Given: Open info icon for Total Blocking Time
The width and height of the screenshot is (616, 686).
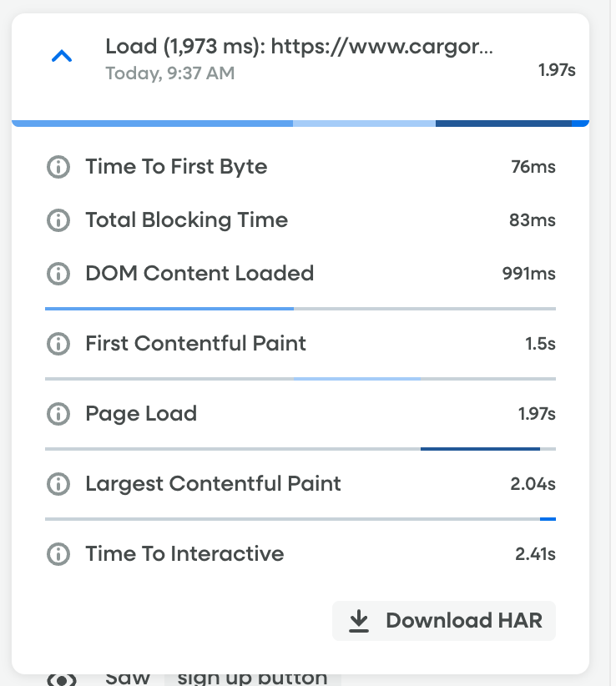Looking at the screenshot, I should 58,220.
